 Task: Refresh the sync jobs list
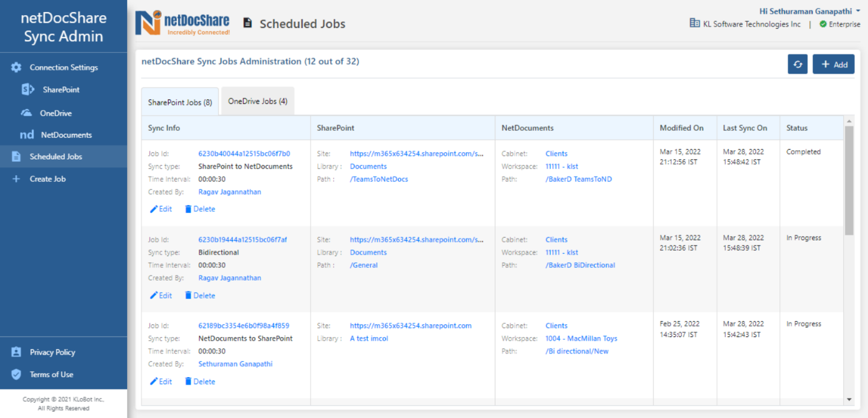tap(797, 64)
